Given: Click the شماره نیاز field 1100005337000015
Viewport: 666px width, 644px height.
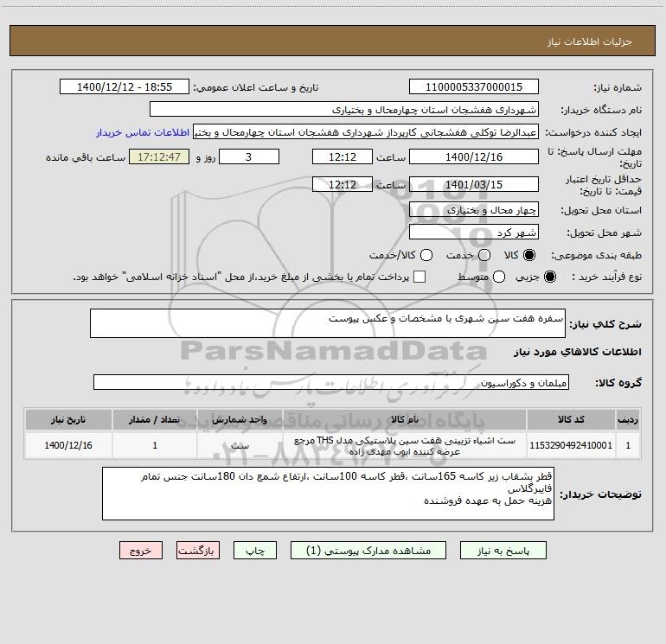Looking at the screenshot, I should (x=474, y=87).
